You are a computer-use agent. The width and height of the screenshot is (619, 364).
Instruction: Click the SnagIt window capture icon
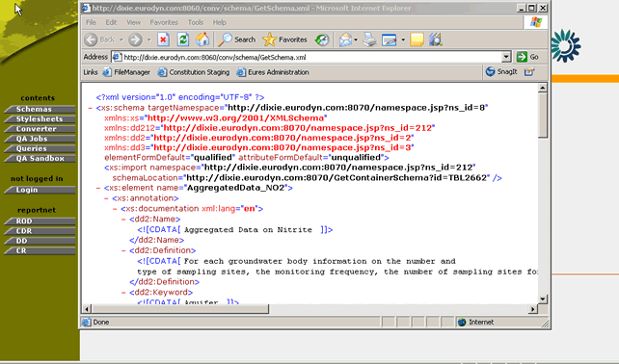click(x=529, y=72)
